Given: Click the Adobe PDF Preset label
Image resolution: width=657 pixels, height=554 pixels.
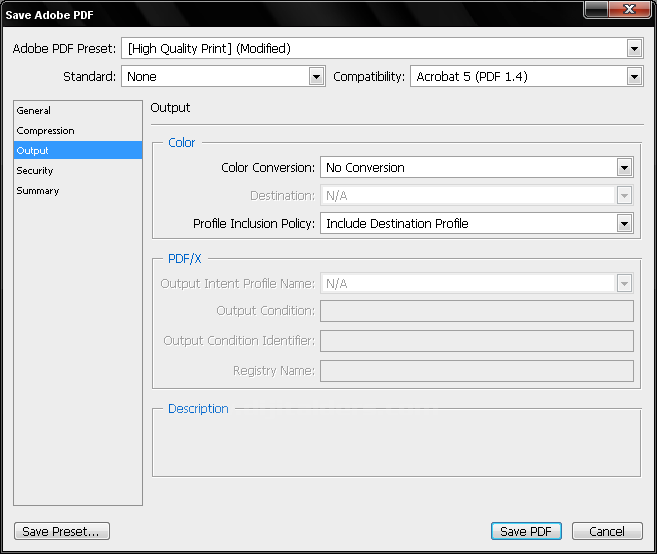Looking at the screenshot, I should [x=64, y=49].
